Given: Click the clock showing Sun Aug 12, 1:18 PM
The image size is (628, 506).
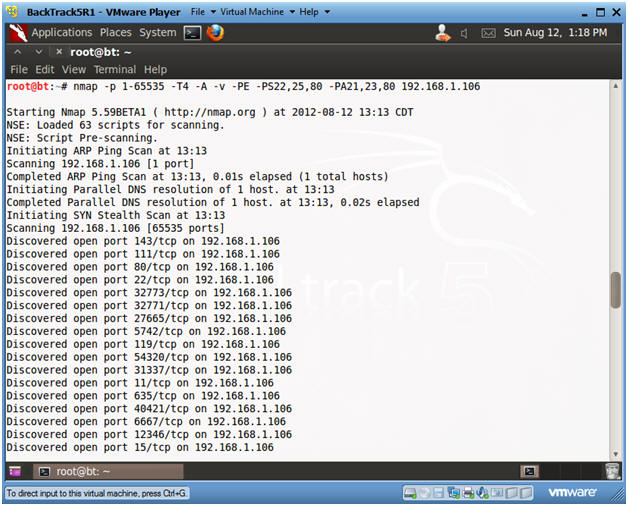Looking at the screenshot, I should (555, 33).
